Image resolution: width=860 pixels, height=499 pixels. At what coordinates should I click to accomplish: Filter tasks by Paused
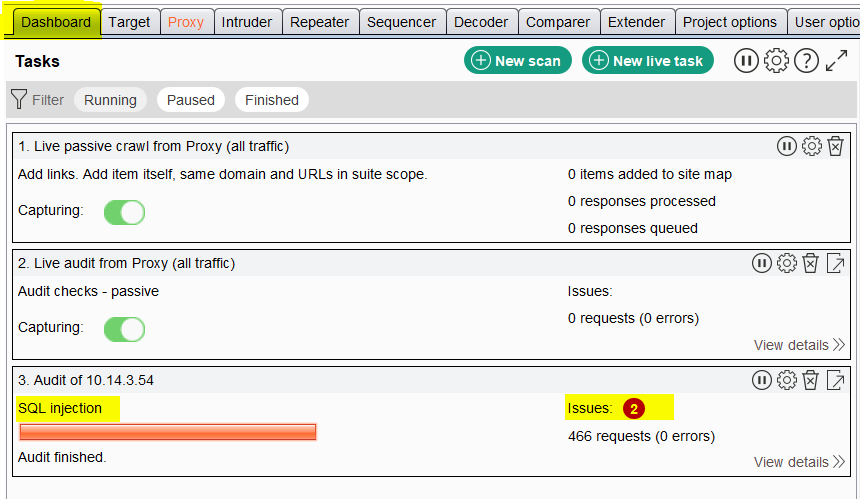click(x=190, y=100)
